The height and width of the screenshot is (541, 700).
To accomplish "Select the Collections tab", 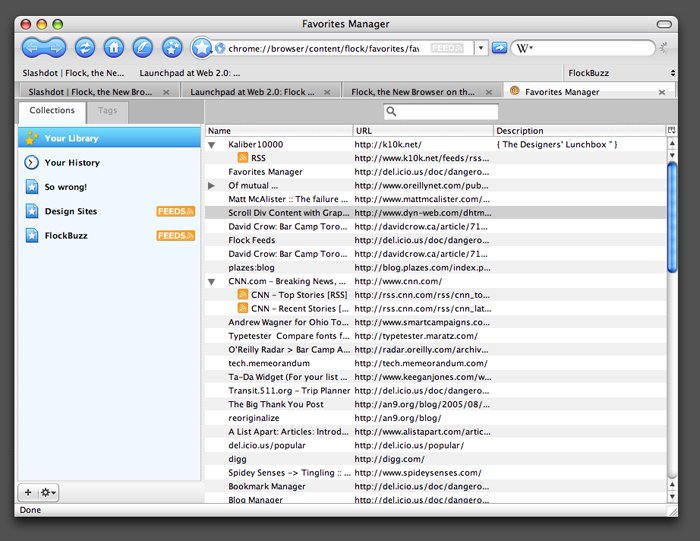I will tap(52, 111).
